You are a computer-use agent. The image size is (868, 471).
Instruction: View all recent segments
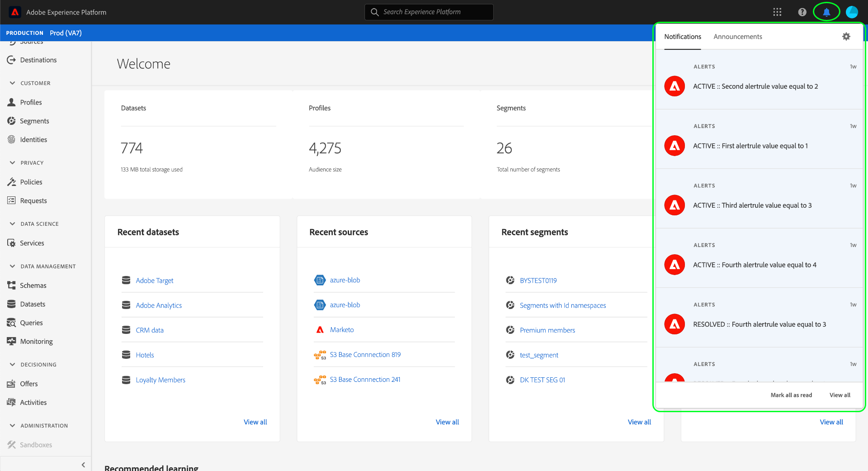pyautogui.click(x=640, y=422)
